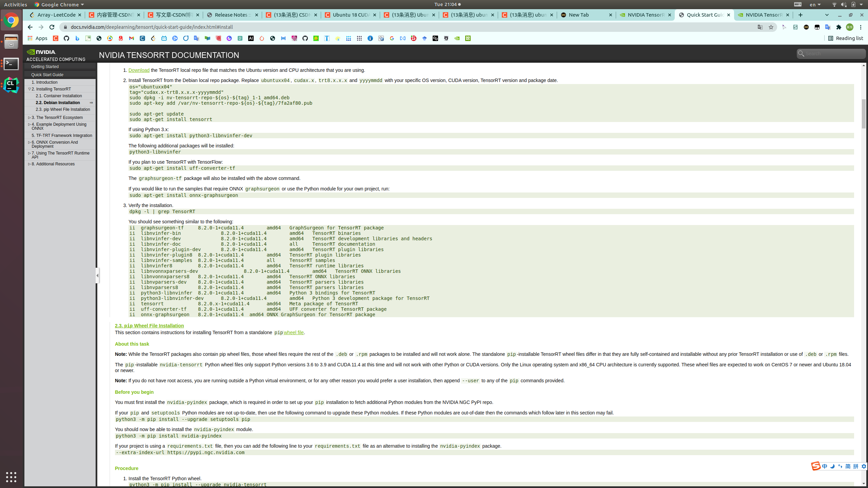Reload the current page
The image size is (868, 488).
(x=52, y=27)
